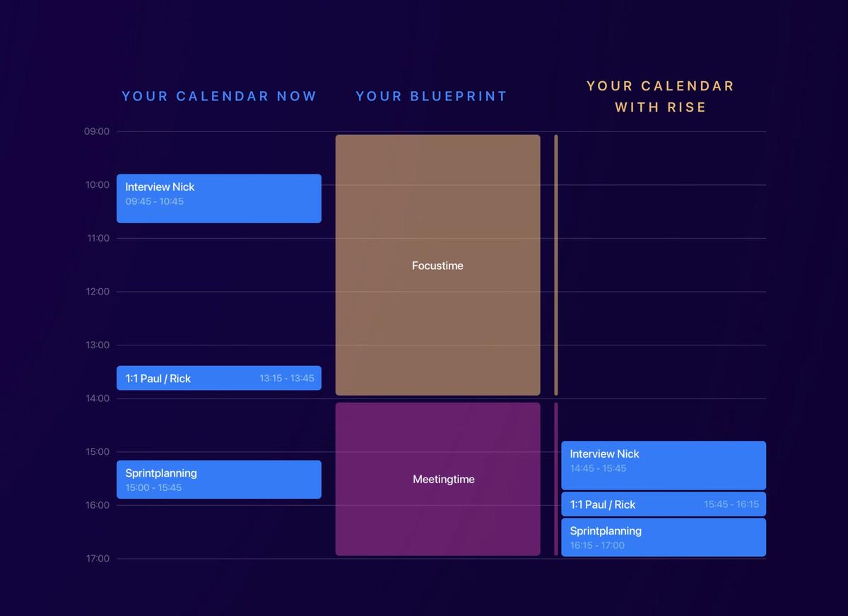Click the 12:00 time label
This screenshot has height=616, width=848.
pyautogui.click(x=98, y=292)
